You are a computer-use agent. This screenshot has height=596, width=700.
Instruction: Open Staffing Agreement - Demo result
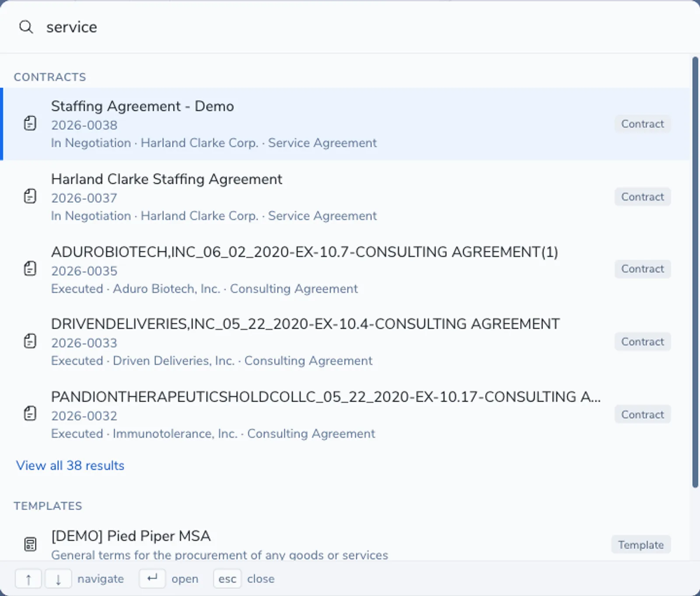coord(346,124)
